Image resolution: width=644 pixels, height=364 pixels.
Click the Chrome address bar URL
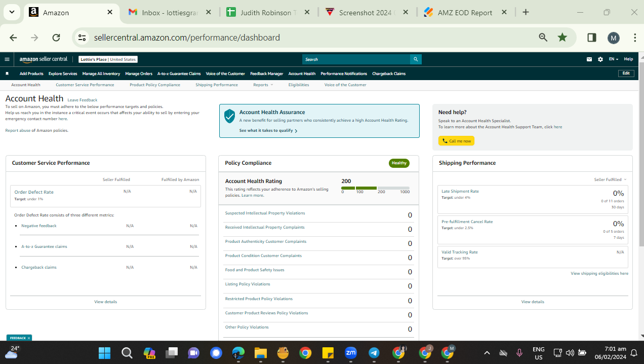187,38
